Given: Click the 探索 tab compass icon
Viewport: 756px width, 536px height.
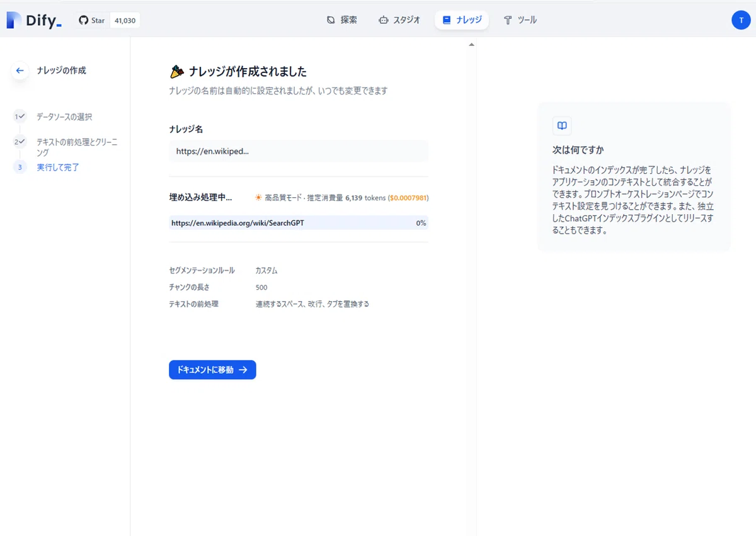Looking at the screenshot, I should [x=331, y=20].
